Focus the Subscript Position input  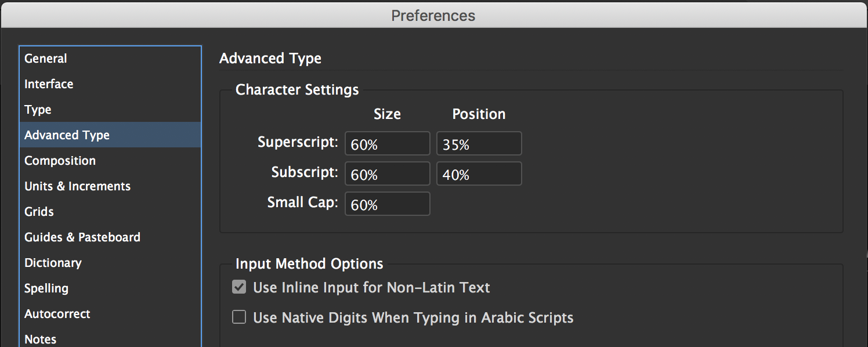tap(479, 174)
